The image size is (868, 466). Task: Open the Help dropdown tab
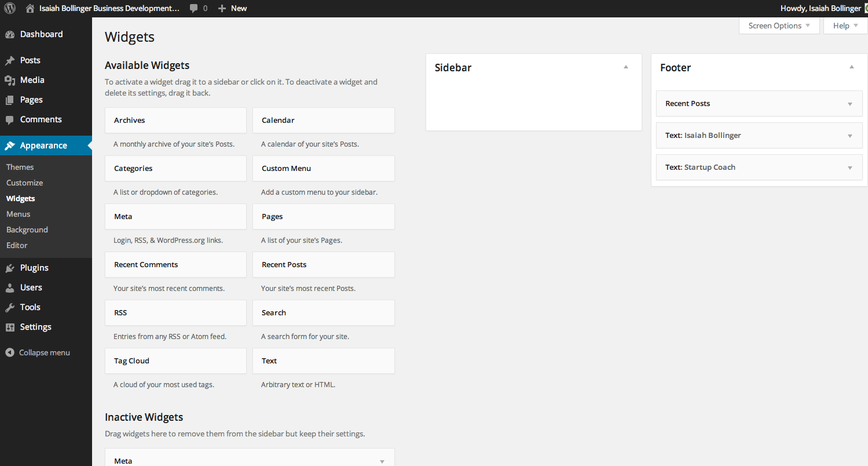pos(845,26)
